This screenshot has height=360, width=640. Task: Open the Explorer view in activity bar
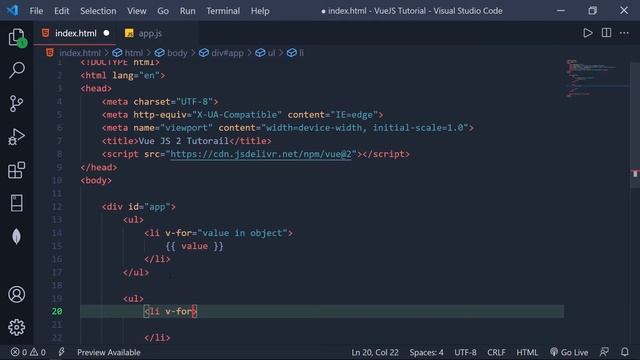(x=17, y=38)
